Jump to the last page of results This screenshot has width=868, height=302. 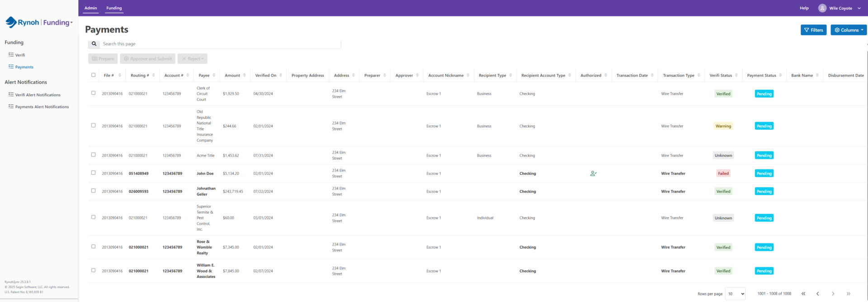[x=848, y=294]
